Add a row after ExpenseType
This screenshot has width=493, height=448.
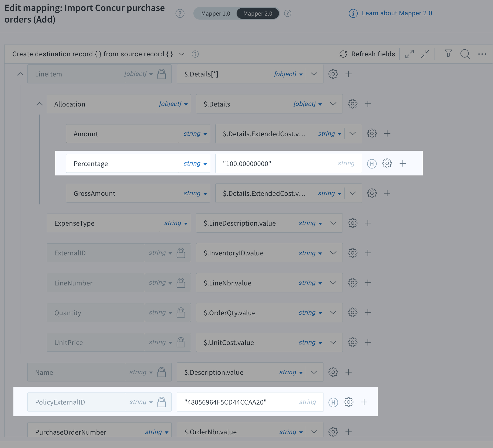tap(368, 223)
